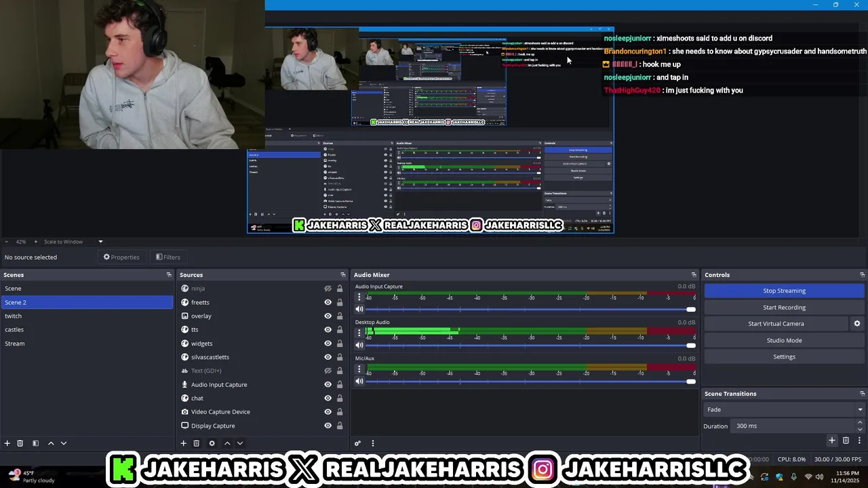This screenshot has width=868, height=488.
Task: Remove selected source with trash icon
Action: pos(196,443)
